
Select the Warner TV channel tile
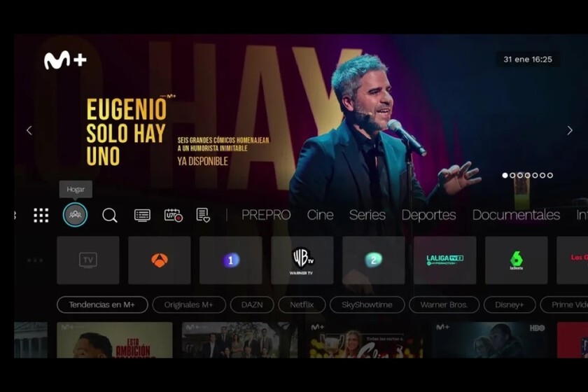(x=302, y=260)
